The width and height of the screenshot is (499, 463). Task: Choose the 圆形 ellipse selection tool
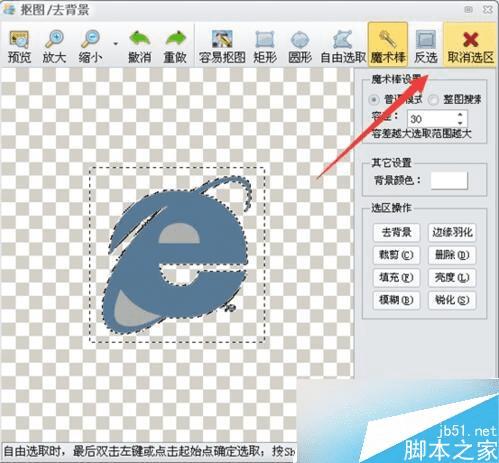(300, 46)
